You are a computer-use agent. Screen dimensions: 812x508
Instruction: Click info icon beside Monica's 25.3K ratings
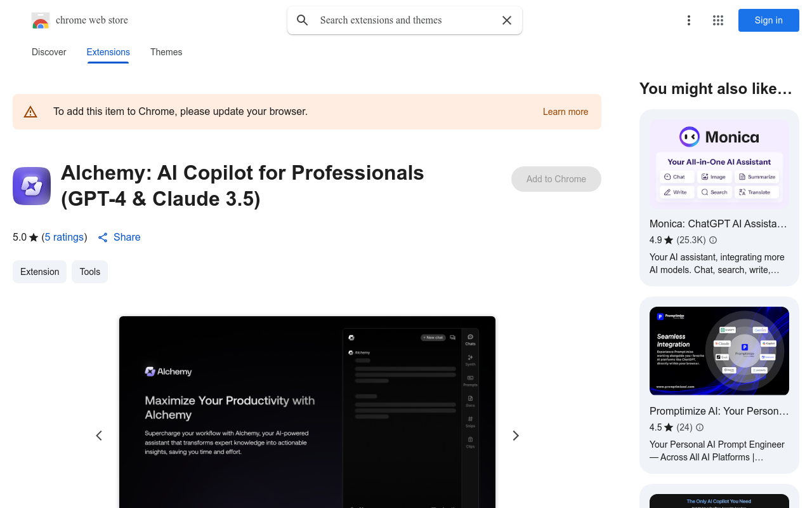pyautogui.click(x=713, y=240)
